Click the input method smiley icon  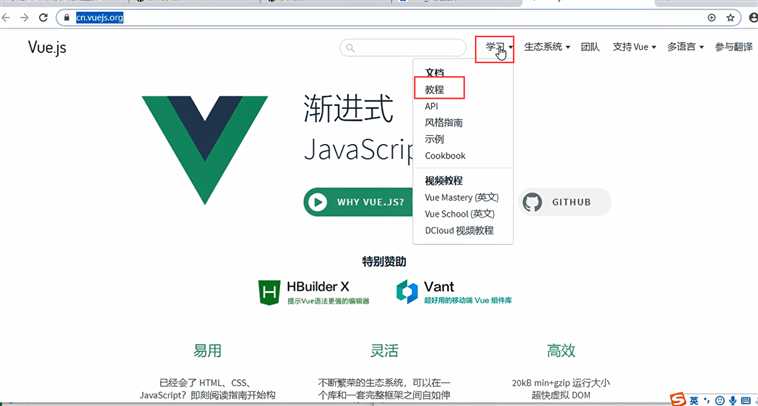coord(720,400)
